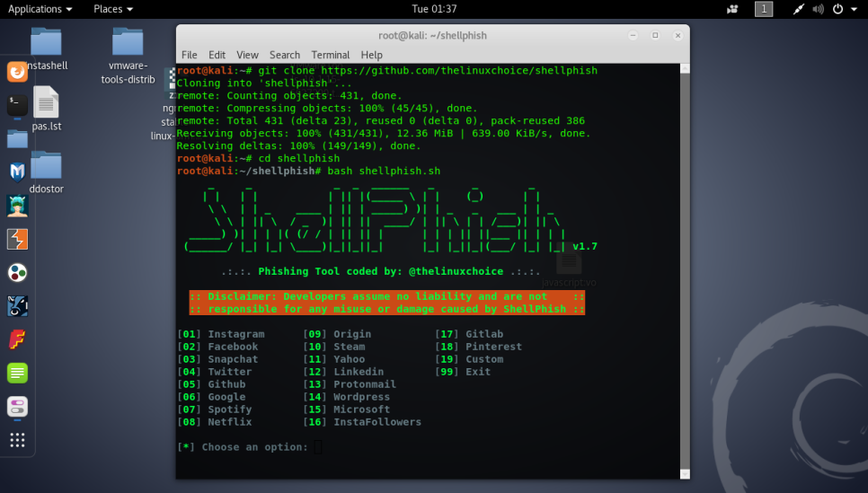
Task: Open the colored-circles app in the dock
Action: [x=17, y=273]
